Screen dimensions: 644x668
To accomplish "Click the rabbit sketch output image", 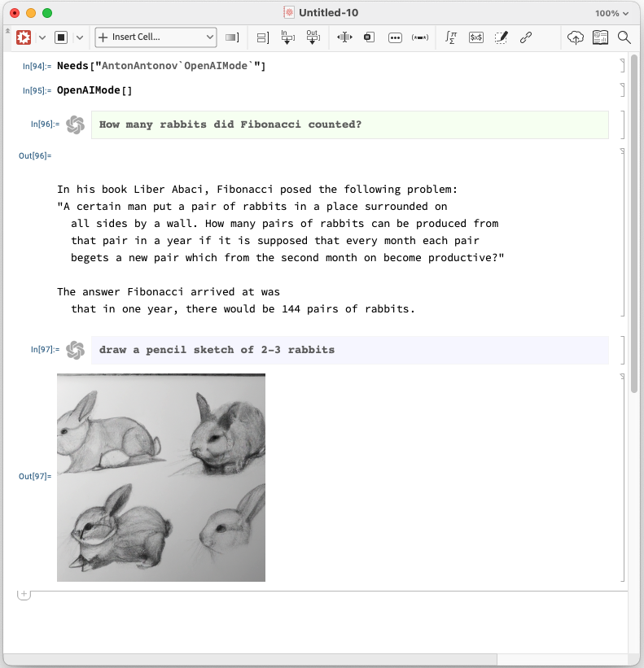I will coord(161,478).
